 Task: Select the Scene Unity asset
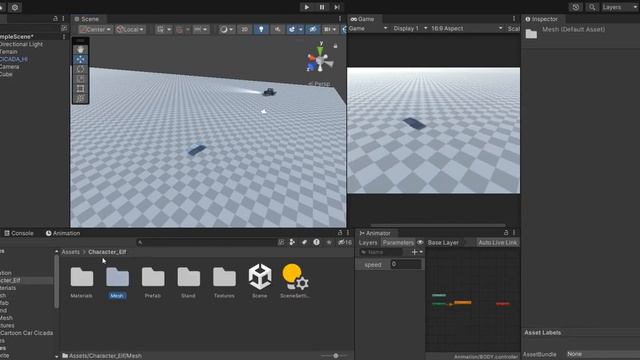(x=260, y=281)
